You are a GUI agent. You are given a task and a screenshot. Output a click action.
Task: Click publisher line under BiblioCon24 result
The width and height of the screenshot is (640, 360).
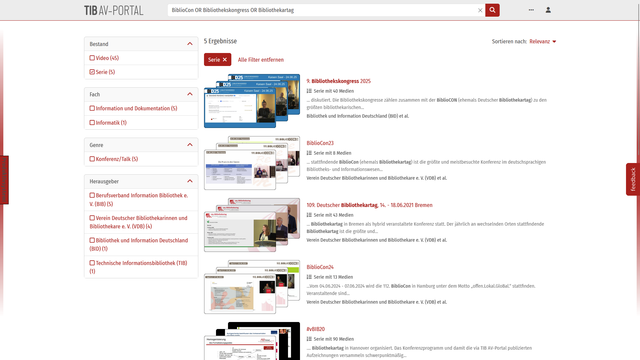tap(376, 302)
